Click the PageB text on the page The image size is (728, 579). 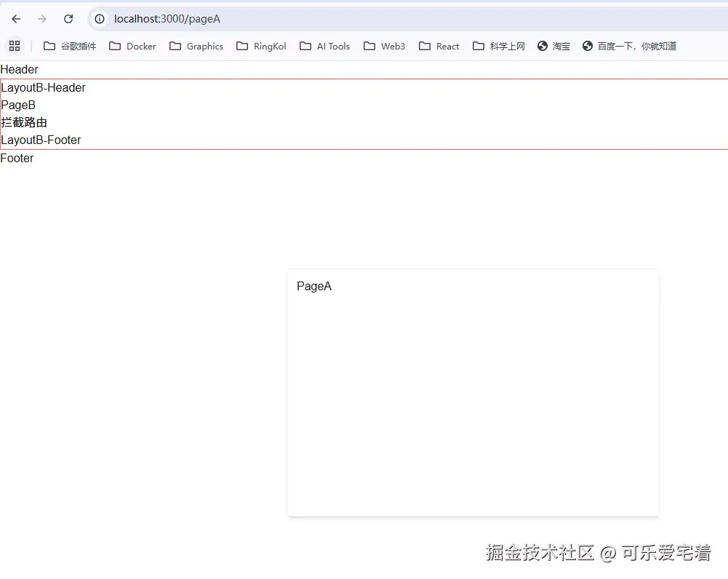18,105
